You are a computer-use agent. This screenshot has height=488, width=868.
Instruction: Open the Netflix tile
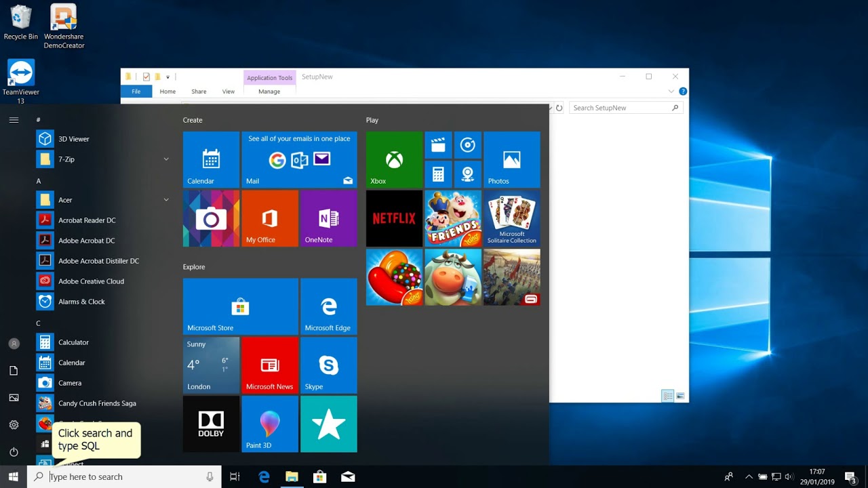[394, 218]
